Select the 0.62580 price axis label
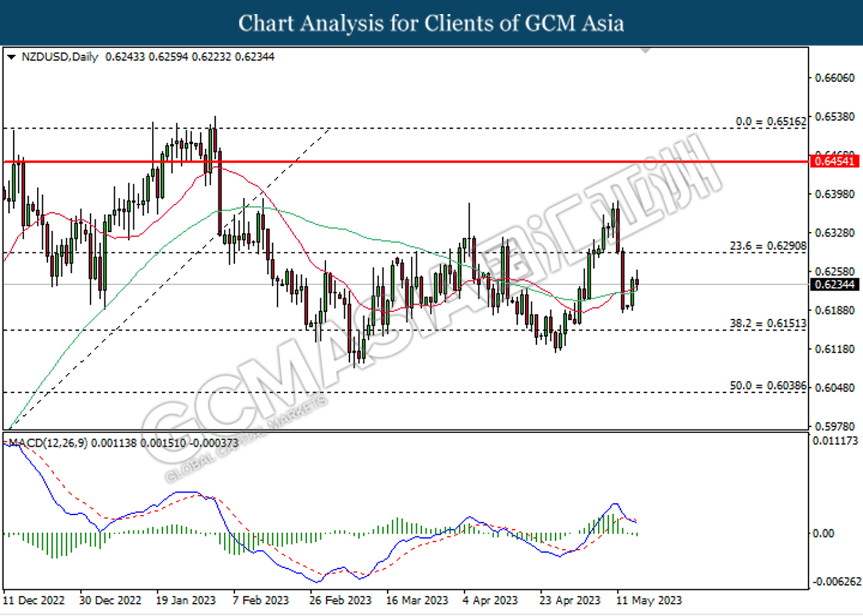Image resolution: width=863 pixels, height=616 pixels. [835, 271]
